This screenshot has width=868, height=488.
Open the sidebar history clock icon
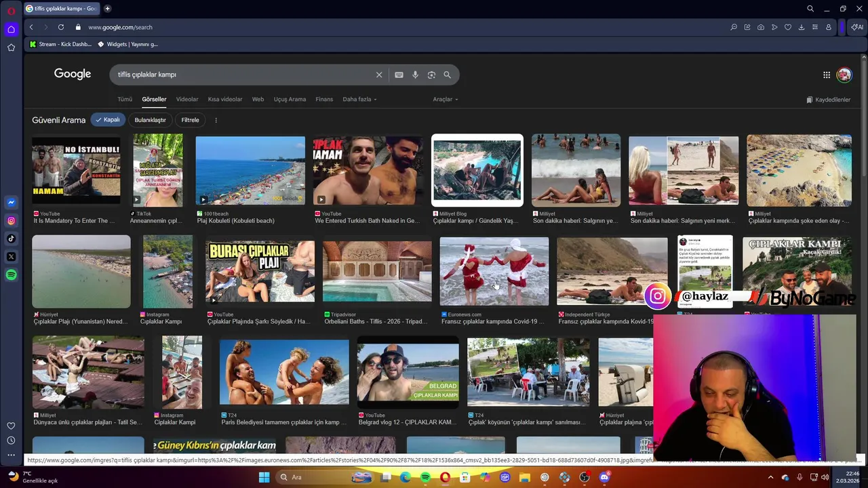(11, 441)
